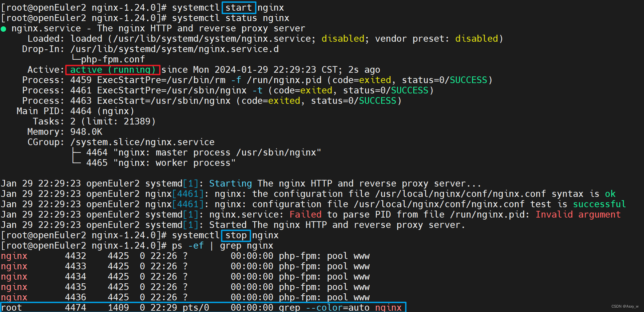Click the /usr/lib/systemd/system/nginx.service path on Loaded line
Image resolution: width=644 pixels, height=312 pixels.
pos(212,39)
